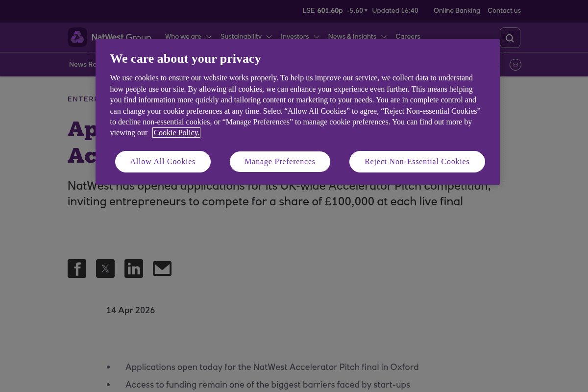Go to Online Banking
588x392 pixels.
[x=457, y=10]
